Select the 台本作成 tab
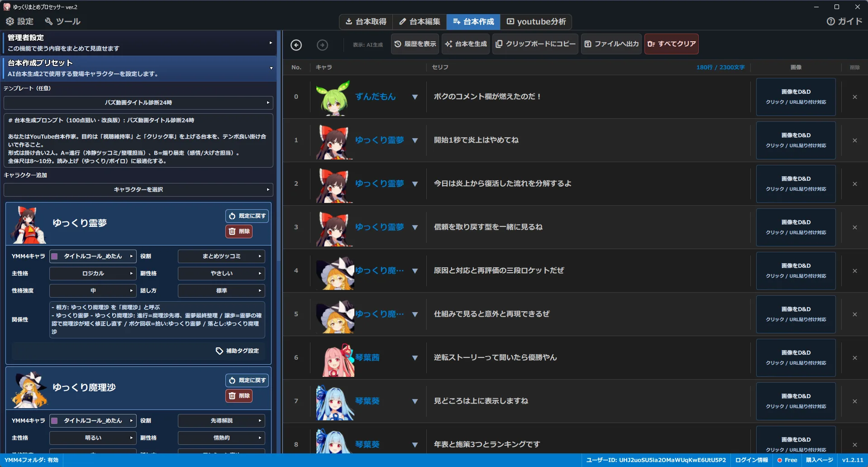Screen dimensions: 868x467 (x=473, y=22)
